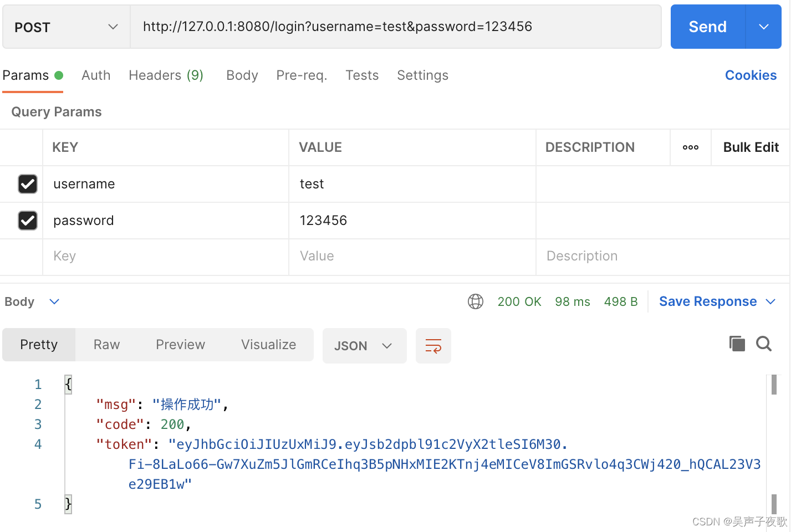Select the Raw view tab

tap(106, 345)
